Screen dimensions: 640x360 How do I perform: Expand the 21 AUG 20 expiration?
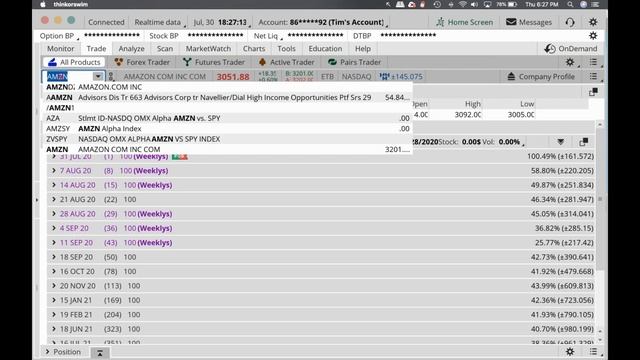(53, 199)
